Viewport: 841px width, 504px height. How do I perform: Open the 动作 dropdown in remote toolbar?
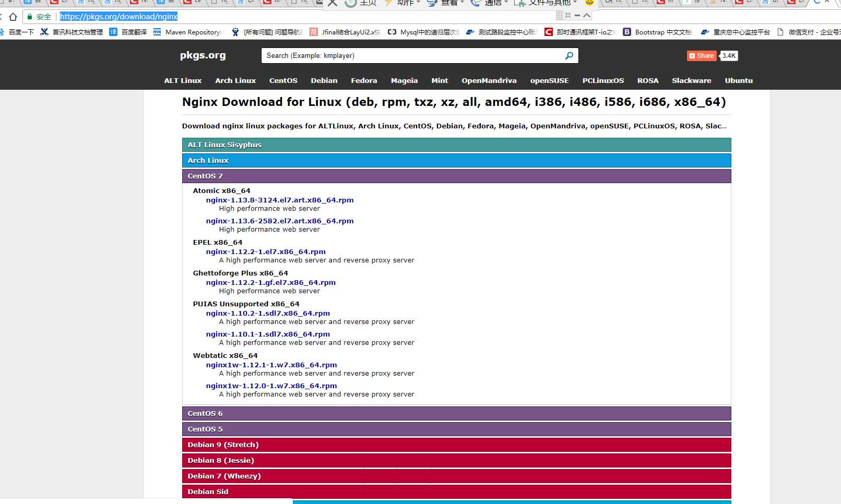(x=402, y=3)
